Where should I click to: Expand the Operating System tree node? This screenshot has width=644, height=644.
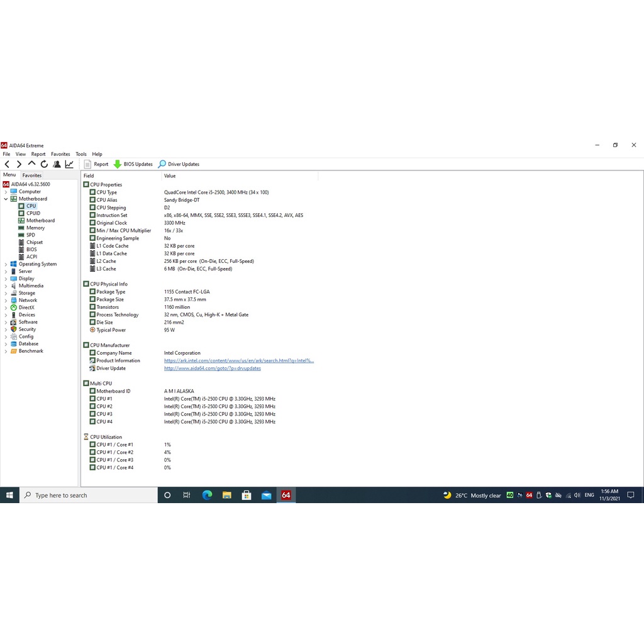point(6,264)
